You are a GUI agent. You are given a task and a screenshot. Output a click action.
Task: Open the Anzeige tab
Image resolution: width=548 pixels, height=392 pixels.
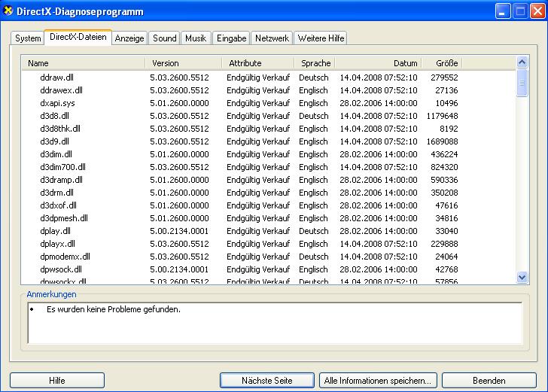[129, 38]
